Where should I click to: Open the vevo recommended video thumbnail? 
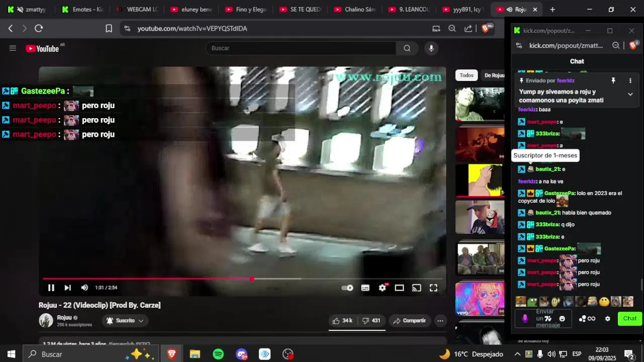[479, 299]
